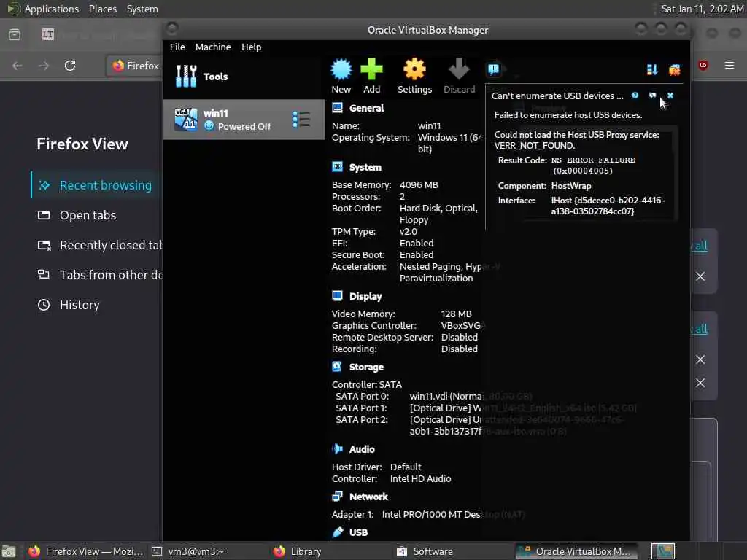Image resolution: width=747 pixels, height=560 pixels.
Task: Open the Applications menu in the top panel
Action: (52, 9)
